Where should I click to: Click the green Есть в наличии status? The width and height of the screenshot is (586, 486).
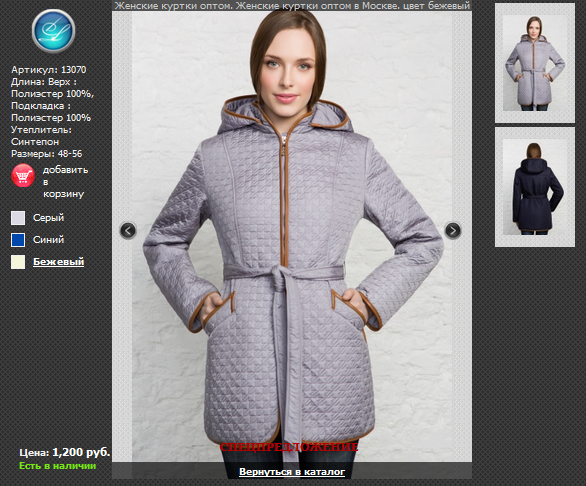tap(58, 466)
